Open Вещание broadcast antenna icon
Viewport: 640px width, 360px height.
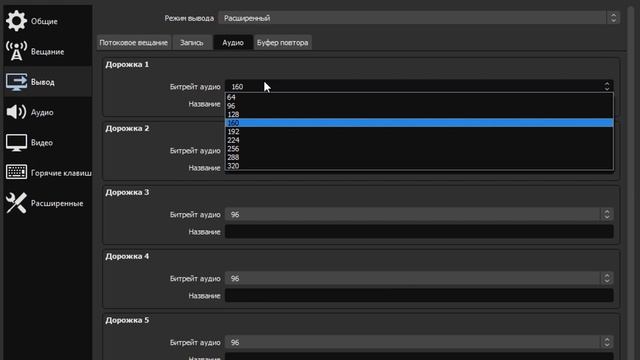[x=16, y=51]
